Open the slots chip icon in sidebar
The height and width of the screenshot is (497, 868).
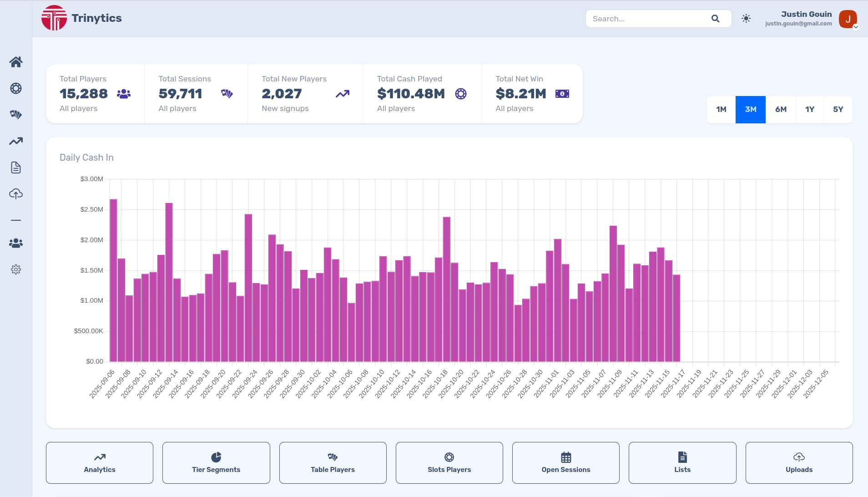pos(16,88)
